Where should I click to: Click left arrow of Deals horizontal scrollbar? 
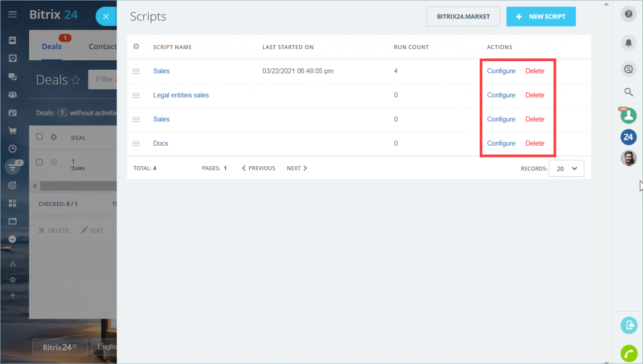34,186
